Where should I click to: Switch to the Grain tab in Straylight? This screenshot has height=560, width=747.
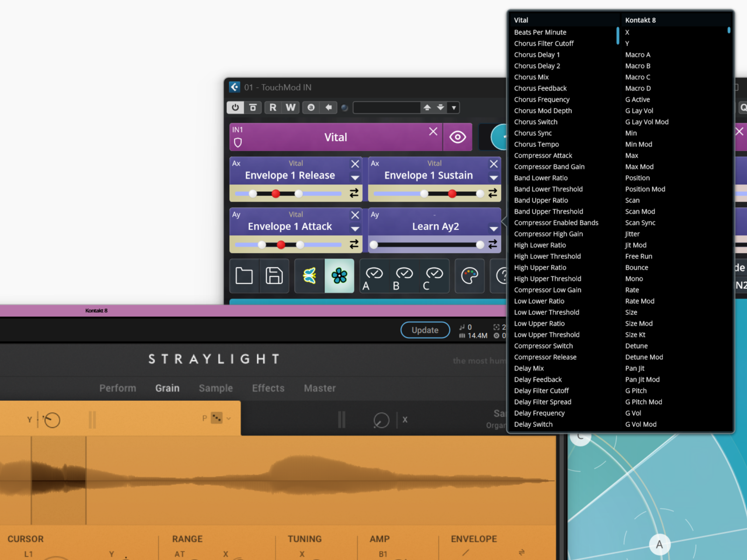click(x=167, y=388)
